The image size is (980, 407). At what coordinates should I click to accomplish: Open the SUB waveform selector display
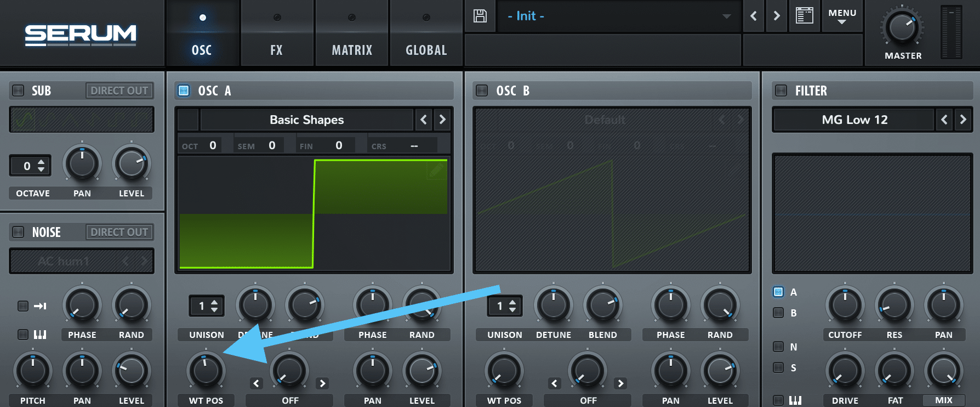pos(82,120)
